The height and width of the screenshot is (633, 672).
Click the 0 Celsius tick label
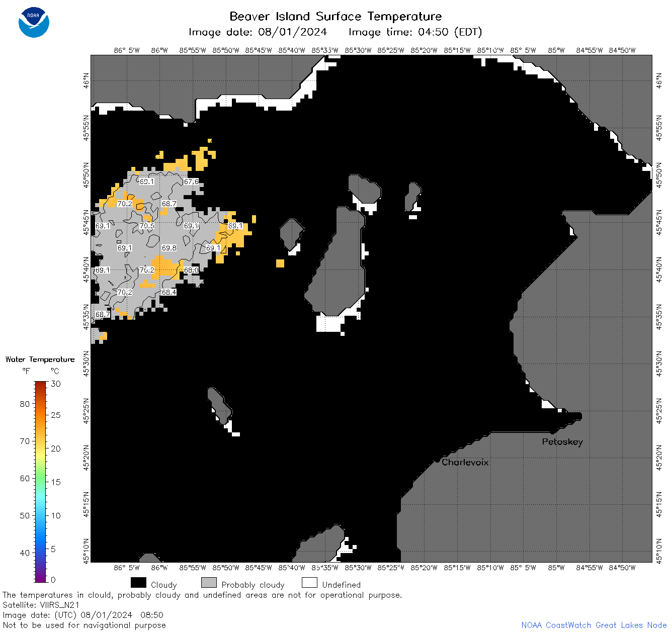point(54,580)
